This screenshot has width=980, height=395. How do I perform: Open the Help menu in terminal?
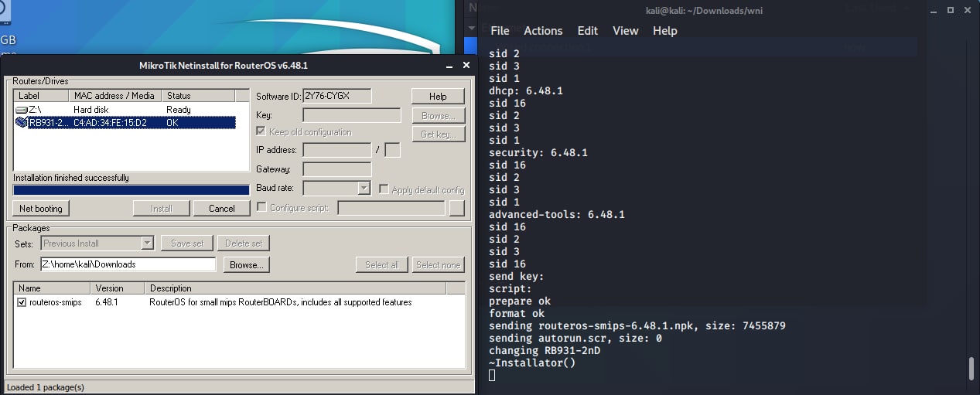coord(665,31)
